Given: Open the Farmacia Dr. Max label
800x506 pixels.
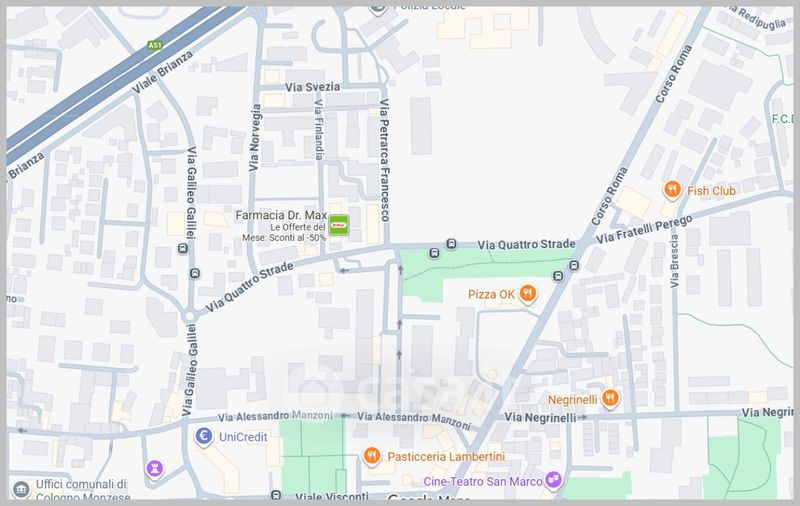Looking at the screenshot, I should click(x=281, y=215).
